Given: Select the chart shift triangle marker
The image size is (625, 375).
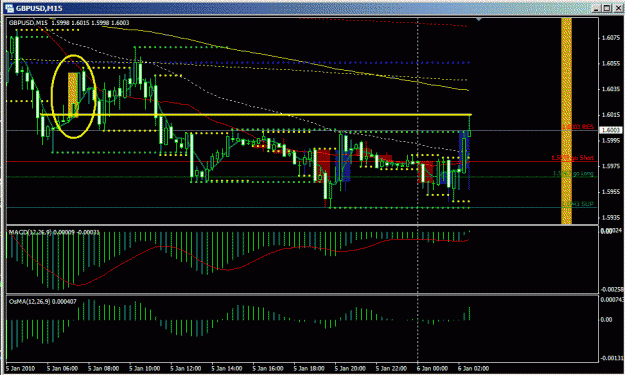Looking at the screenshot, I should click(x=479, y=19).
